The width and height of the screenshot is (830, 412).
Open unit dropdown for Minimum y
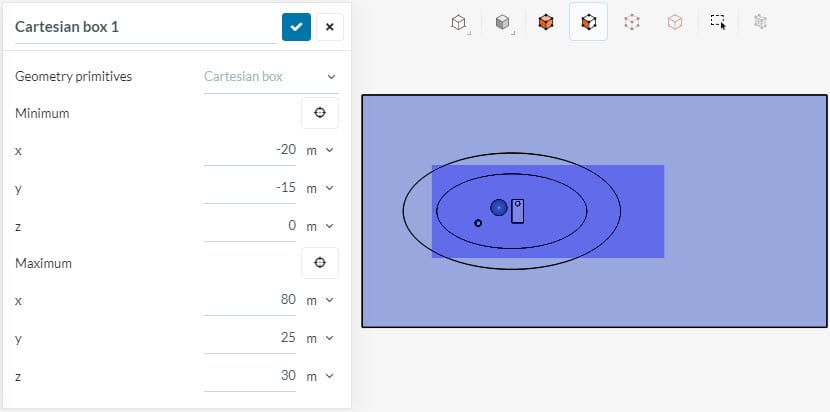coord(319,188)
